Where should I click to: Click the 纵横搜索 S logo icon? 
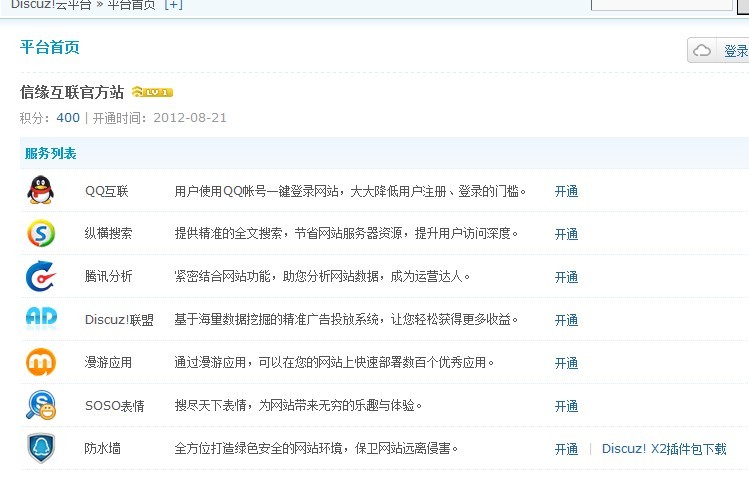(x=41, y=233)
